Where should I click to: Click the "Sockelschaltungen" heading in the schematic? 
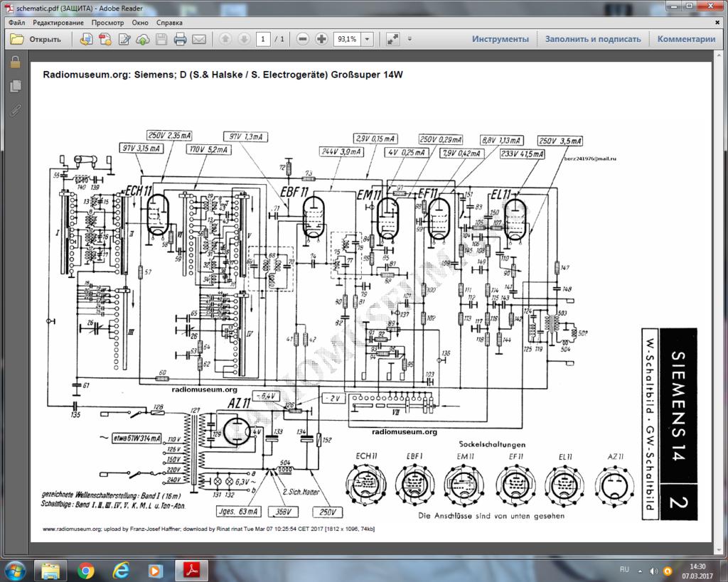pyautogui.click(x=492, y=444)
